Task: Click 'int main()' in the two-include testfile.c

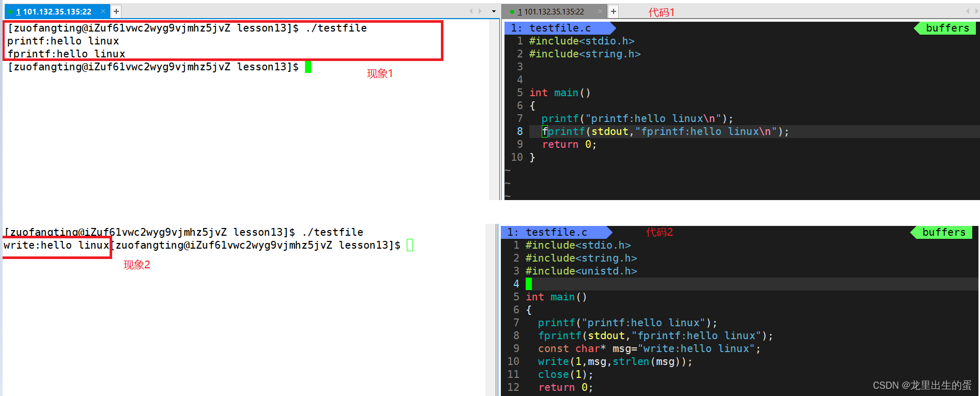Action: click(560, 93)
